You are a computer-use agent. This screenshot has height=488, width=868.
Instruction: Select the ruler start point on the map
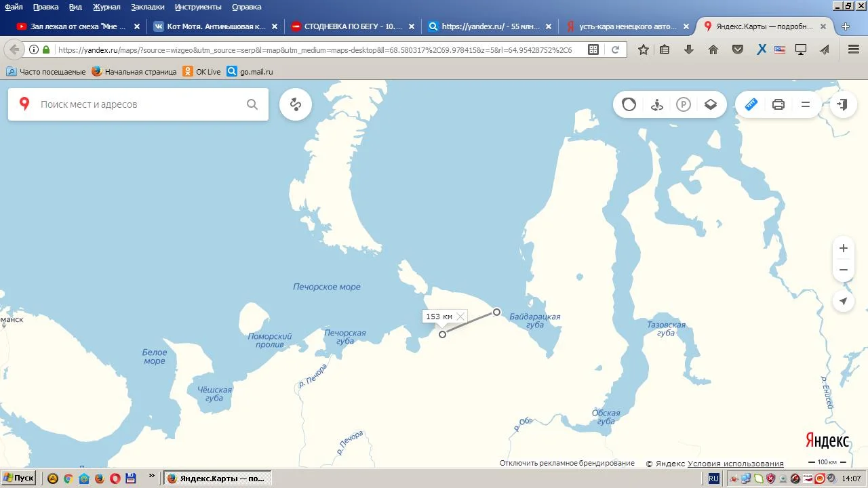(443, 334)
